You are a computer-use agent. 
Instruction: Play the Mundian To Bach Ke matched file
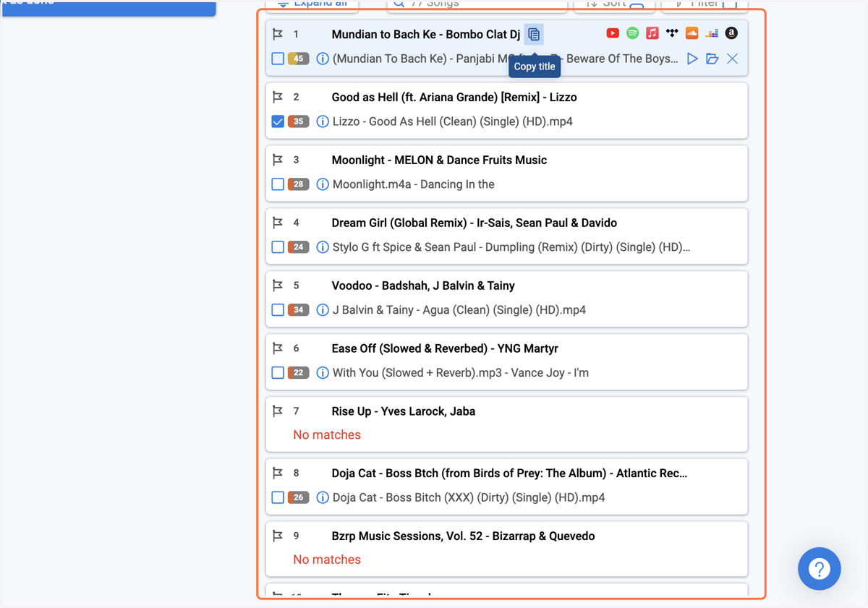(692, 59)
